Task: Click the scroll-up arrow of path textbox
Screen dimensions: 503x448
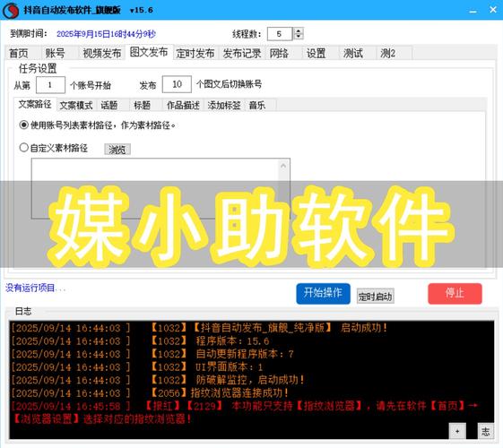Action: click(283, 166)
